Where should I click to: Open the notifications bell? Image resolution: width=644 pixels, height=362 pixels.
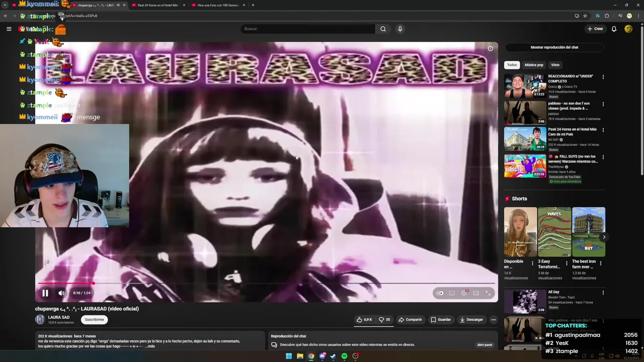coord(614,29)
